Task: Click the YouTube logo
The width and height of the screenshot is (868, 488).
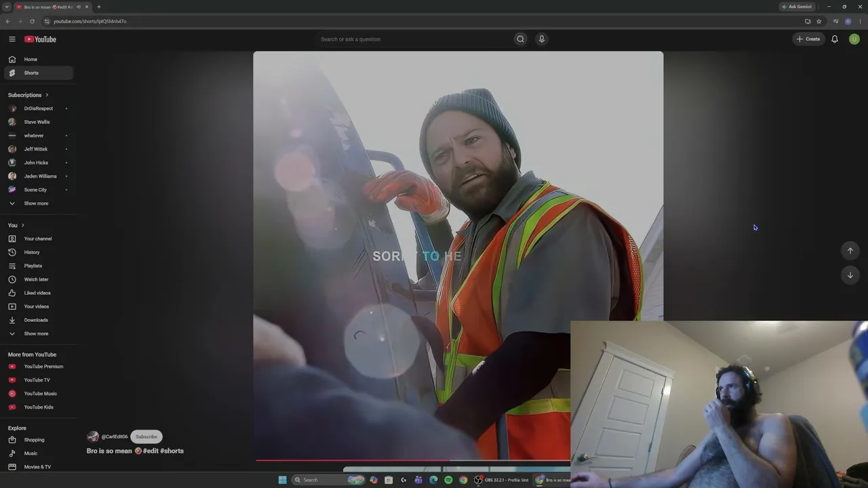Action: tap(41, 39)
